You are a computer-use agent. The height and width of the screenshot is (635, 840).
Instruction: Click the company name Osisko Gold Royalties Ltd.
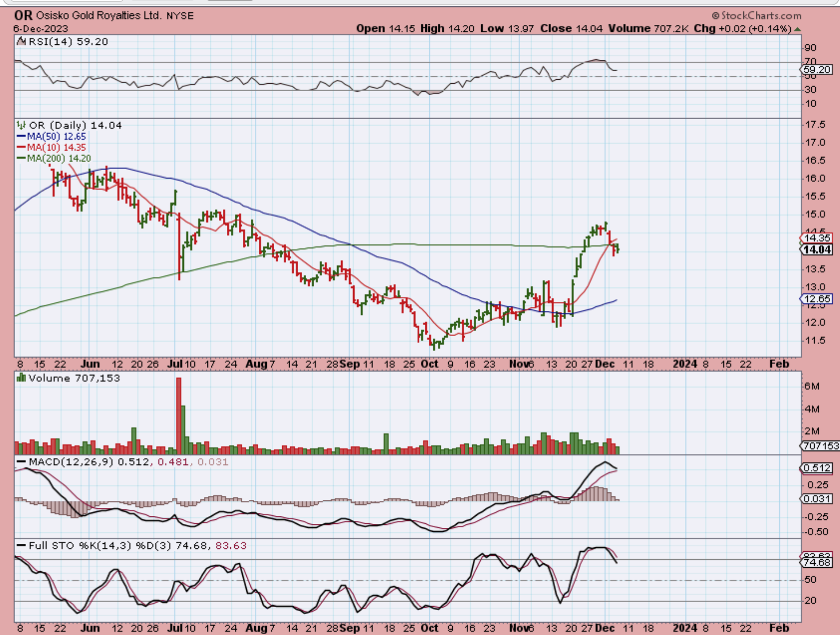(x=98, y=15)
